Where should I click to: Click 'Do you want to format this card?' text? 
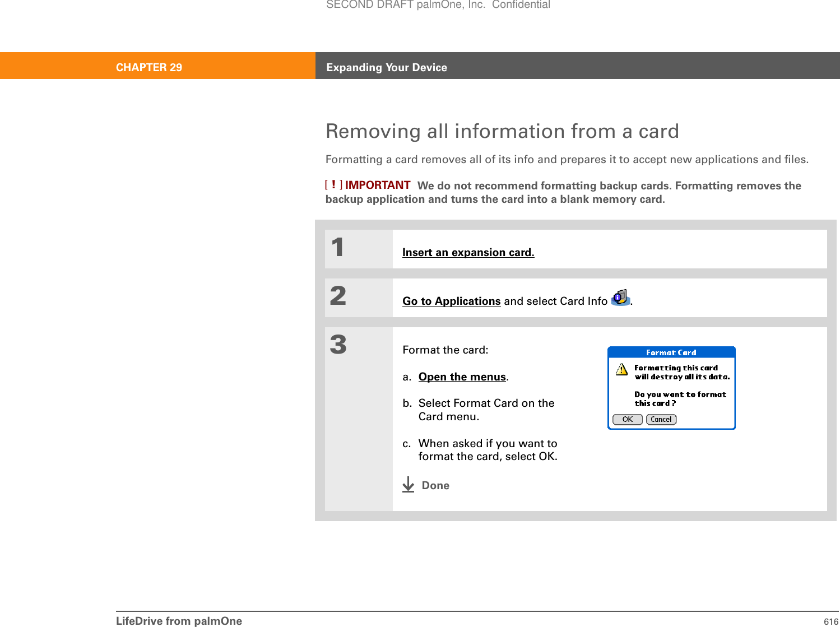(680, 398)
